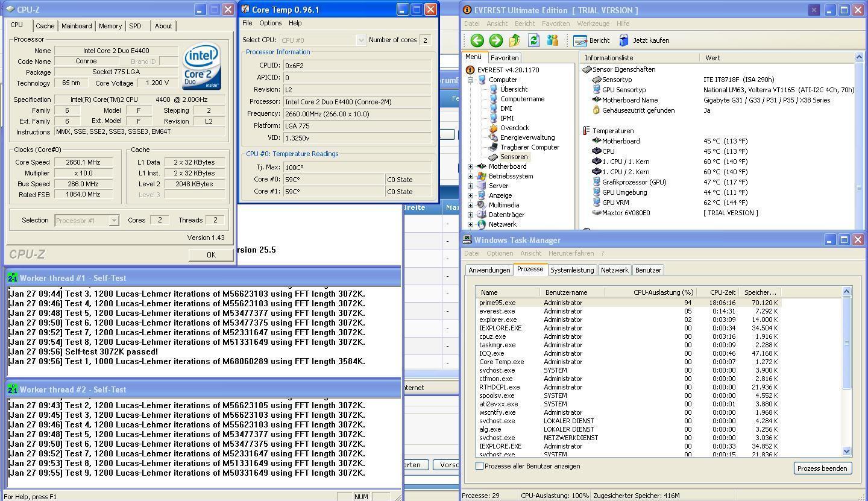Image resolution: width=868 pixels, height=501 pixels.
Task: Open Netzwerk tab in Task-Manager
Action: (x=614, y=270)
